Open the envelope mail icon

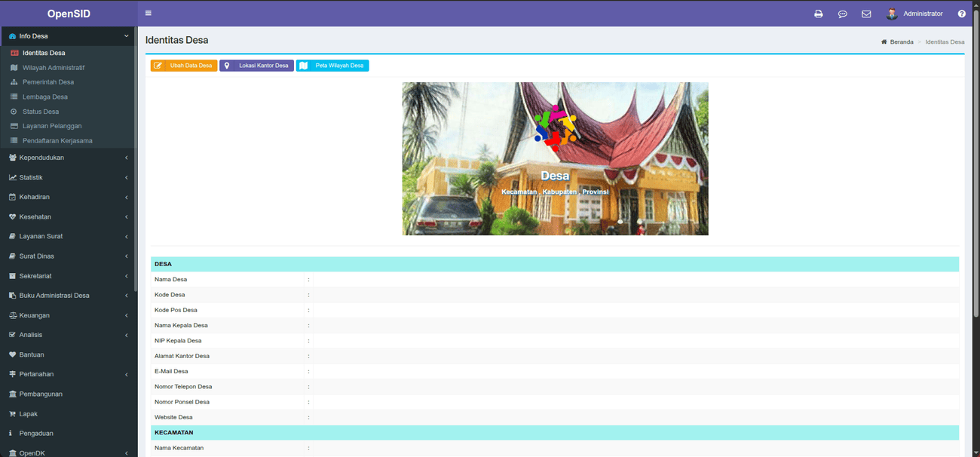tap(866, 14)
